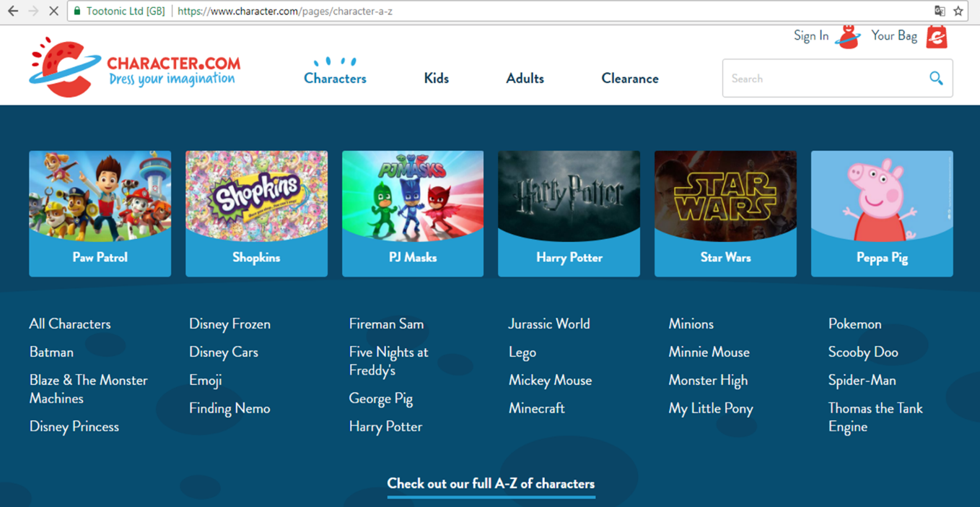Click the Jurassic World link
The height and width of the screenshot is (507, 980).
tap(549, 324)
